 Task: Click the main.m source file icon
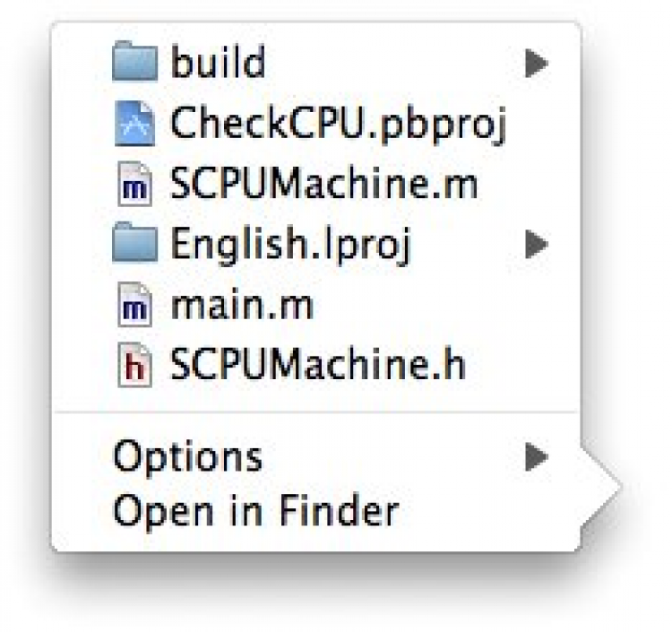tap(135, 307)
